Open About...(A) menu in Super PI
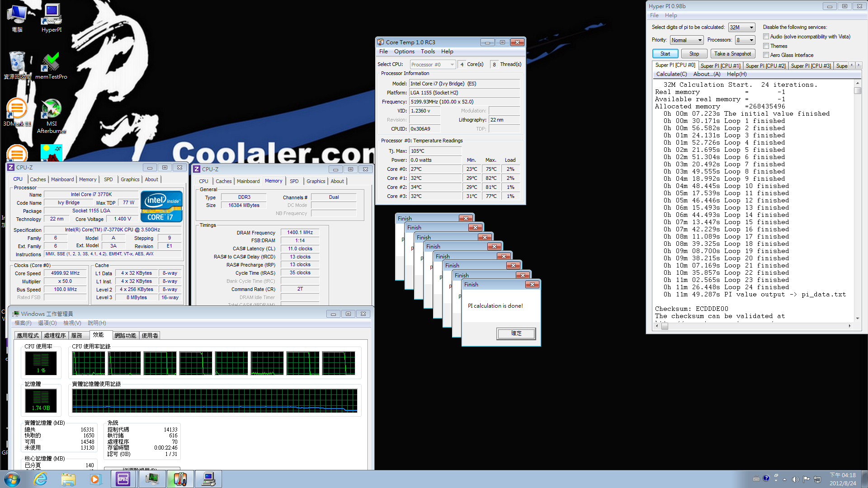868x488 pixels. 707,74
